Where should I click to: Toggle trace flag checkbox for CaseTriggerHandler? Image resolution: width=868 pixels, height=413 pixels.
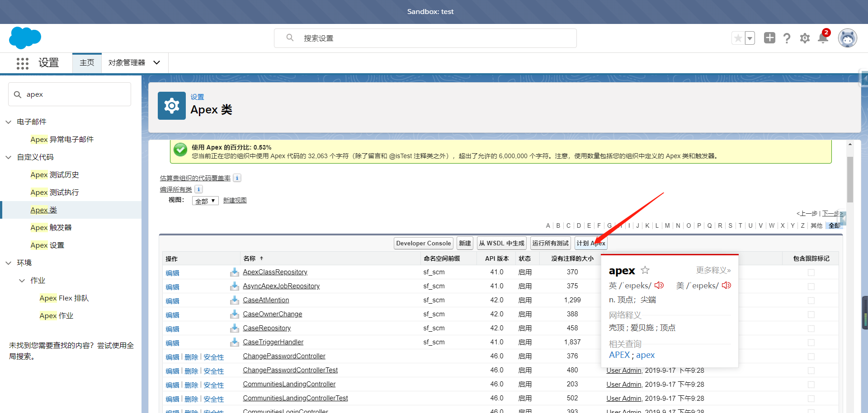click(811, 343)
